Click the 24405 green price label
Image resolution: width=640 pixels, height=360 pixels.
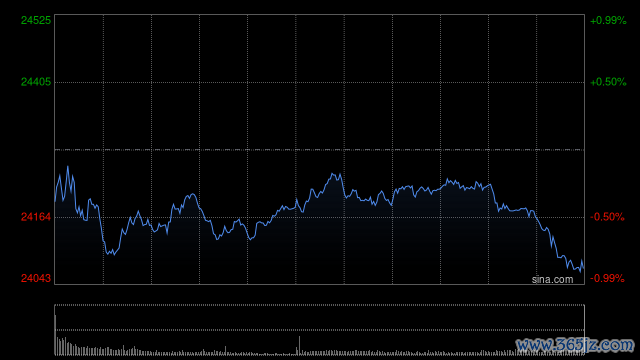tap(36, 82)
